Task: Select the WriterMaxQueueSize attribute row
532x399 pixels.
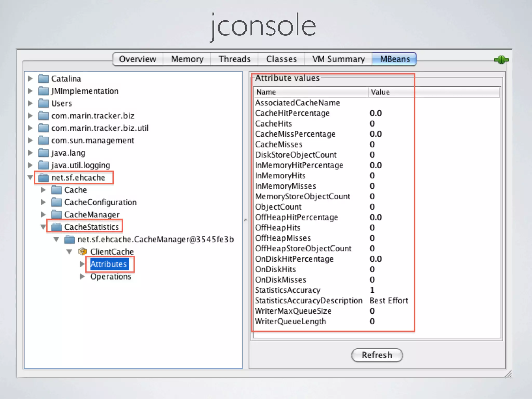Action: [377, 311]
